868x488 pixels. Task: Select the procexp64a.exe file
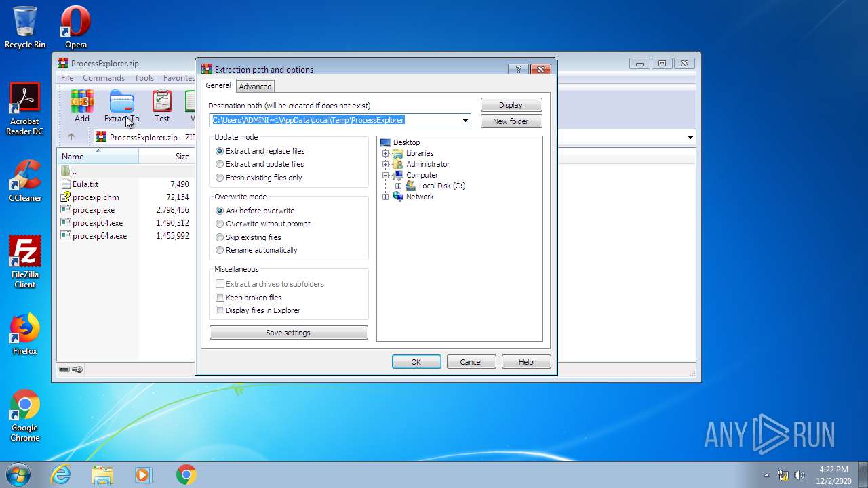click(100, 236)
